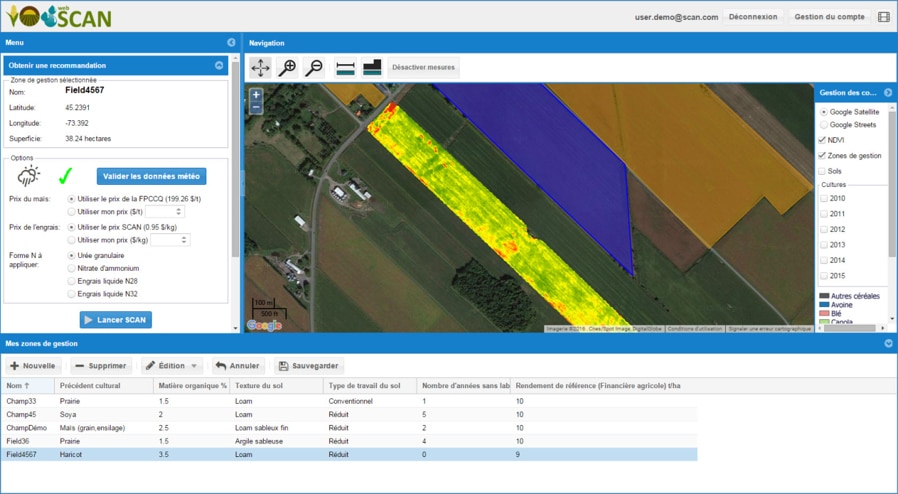Enable the Sols layer checkbox
The width and height of the screenshot is (898, 494).
tap(822, 171)
